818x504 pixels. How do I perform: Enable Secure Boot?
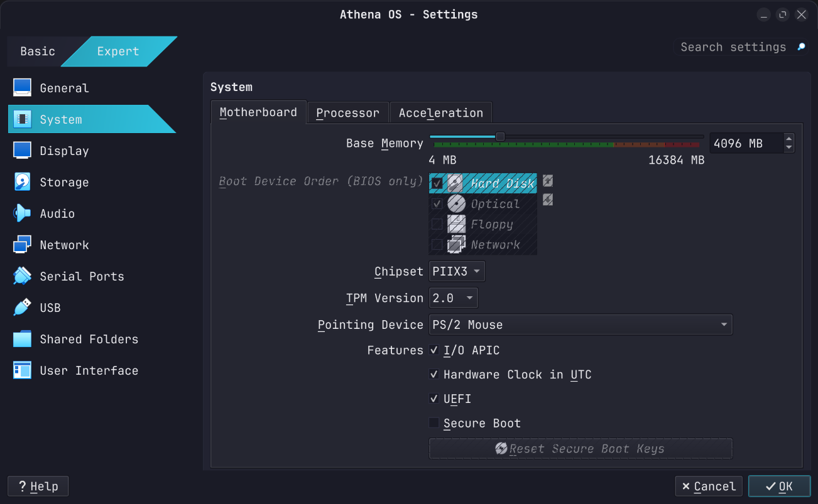coord(434,422)
